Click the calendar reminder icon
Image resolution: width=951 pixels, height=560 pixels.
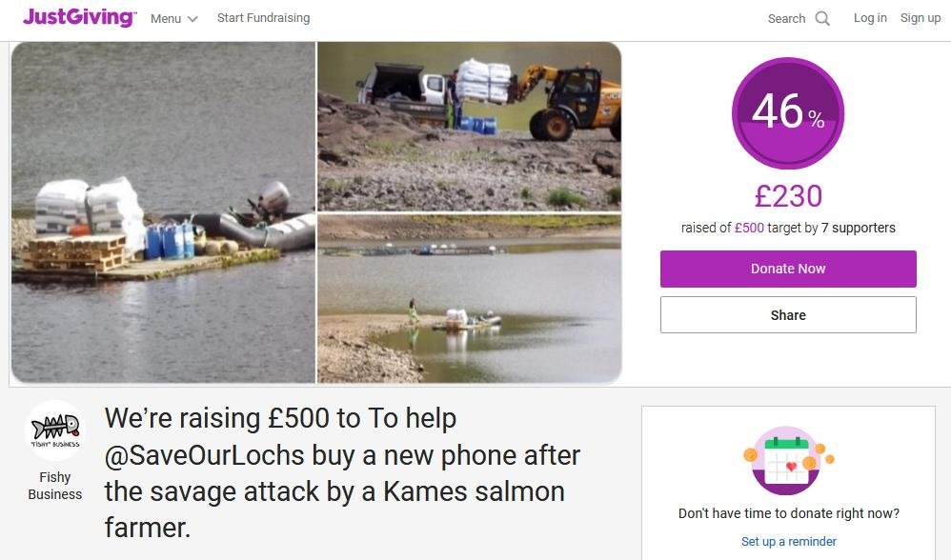click(x=788, y=461)
